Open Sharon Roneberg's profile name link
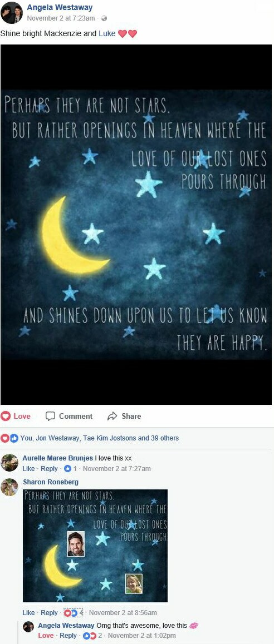Viewport: 274px width, 644px height. point(51,482)
